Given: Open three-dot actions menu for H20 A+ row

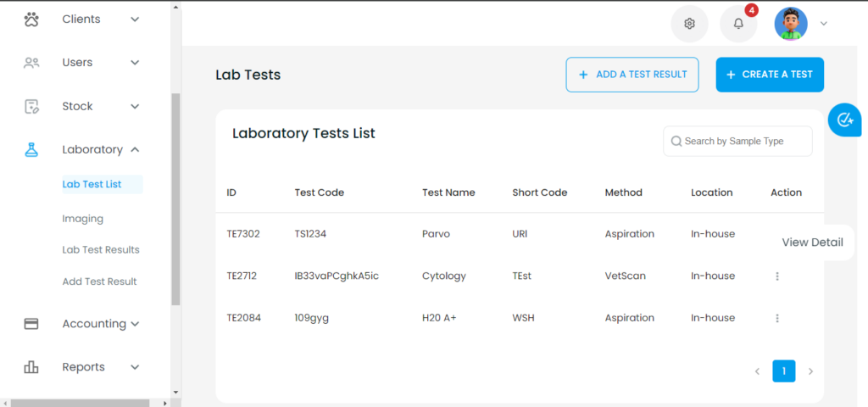Looking at the screenshot, I should click(x=777, y=319).
